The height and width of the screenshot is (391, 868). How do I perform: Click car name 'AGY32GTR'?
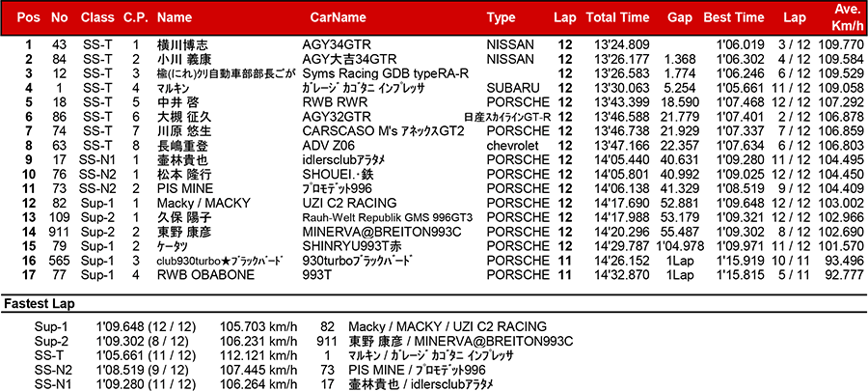coord(337,118)
